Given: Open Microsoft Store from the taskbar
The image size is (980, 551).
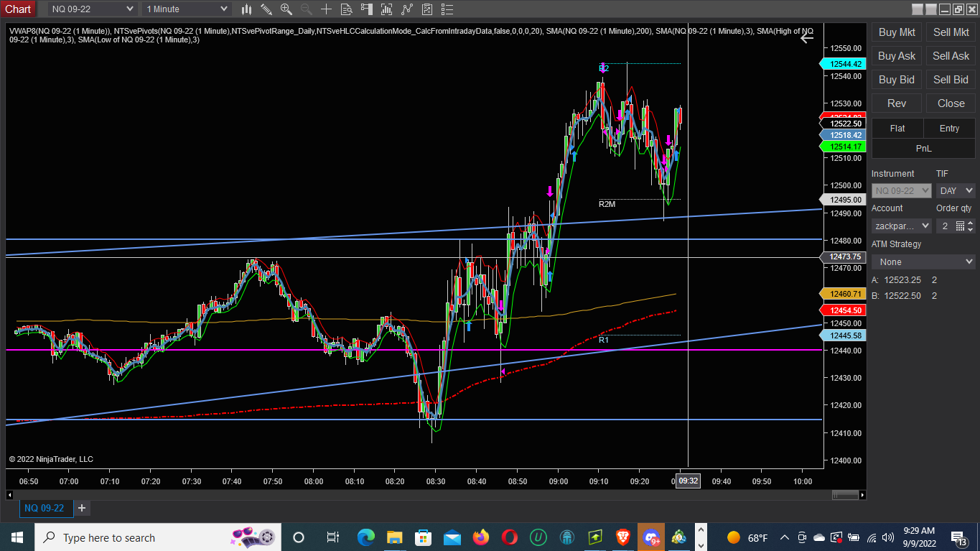Looking at the screenshot, I should [x=423, y=537].
